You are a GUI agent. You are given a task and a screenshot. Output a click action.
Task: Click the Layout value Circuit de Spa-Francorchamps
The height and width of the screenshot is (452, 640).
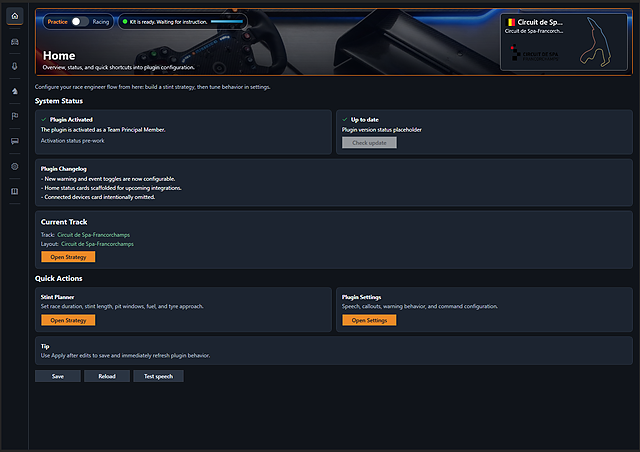pos(98,244)
